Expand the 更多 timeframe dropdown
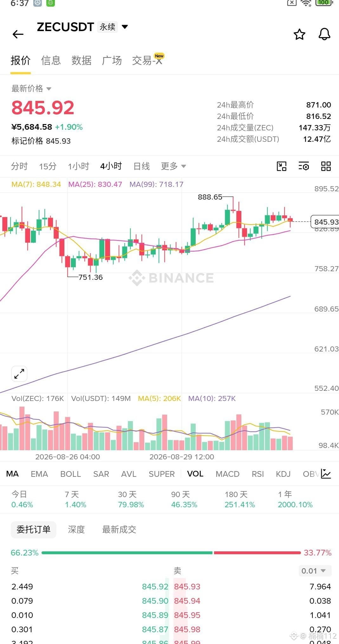This screenshot has height=644, width=339. point(173,166)
